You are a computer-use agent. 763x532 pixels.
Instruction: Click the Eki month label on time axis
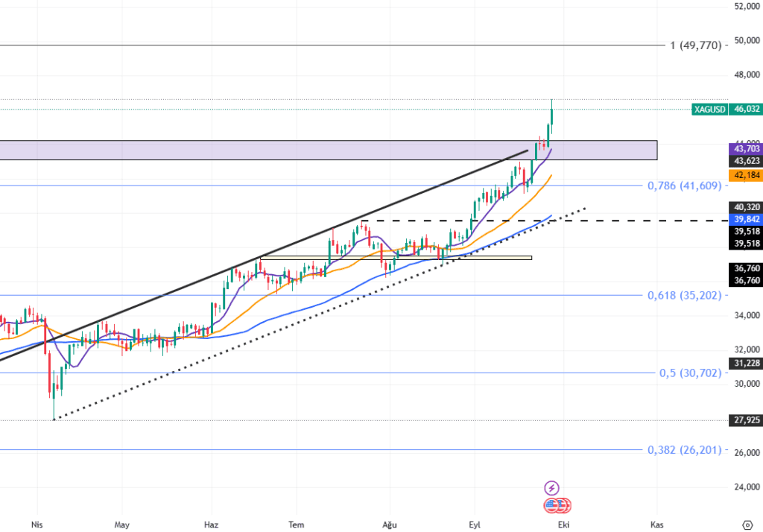click(x=565, y=525)
